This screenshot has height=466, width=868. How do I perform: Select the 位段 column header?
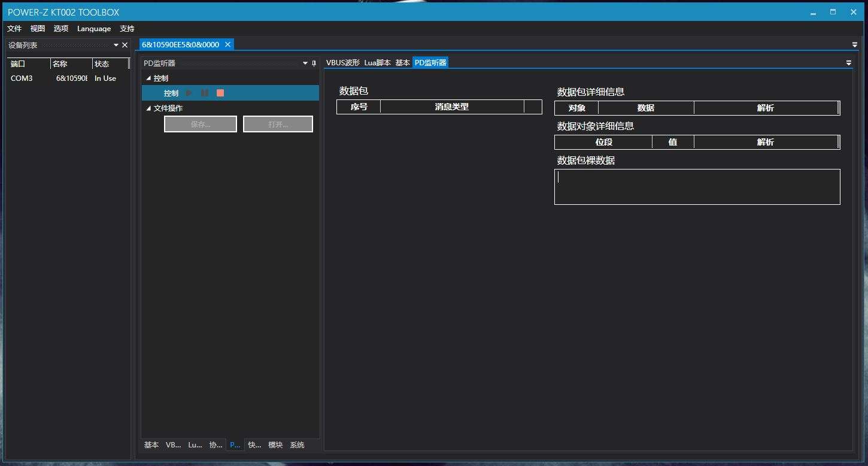tap(603, 143)
